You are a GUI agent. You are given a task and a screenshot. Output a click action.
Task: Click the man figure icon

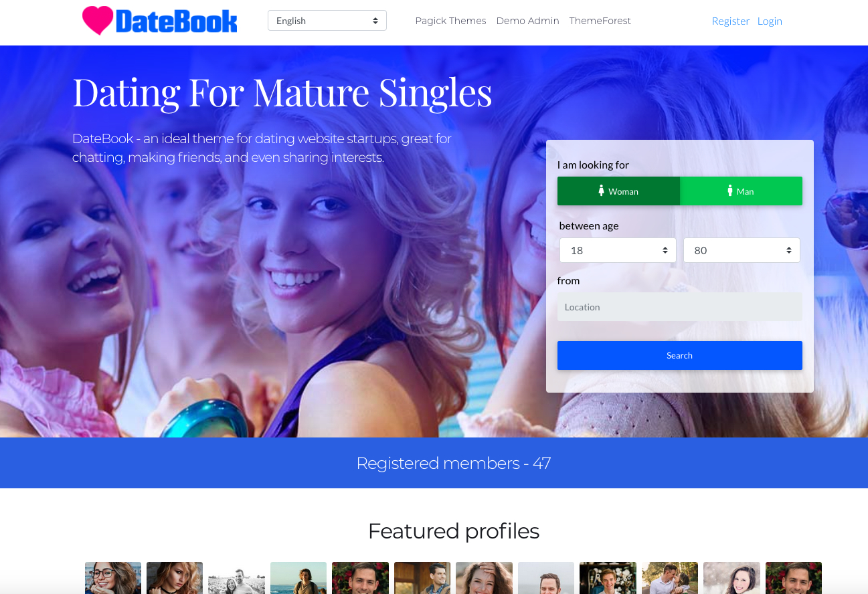(x=730, y=191)
